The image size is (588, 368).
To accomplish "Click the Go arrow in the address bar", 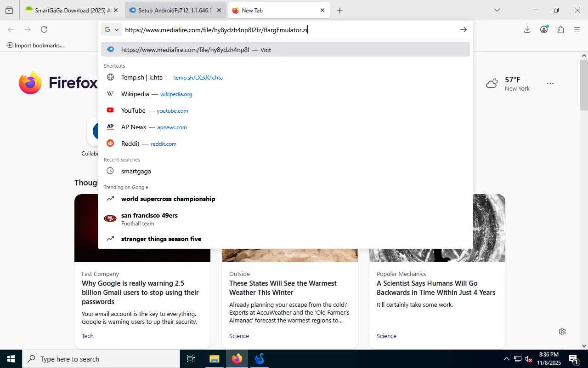I will click(x=463, y=29).
